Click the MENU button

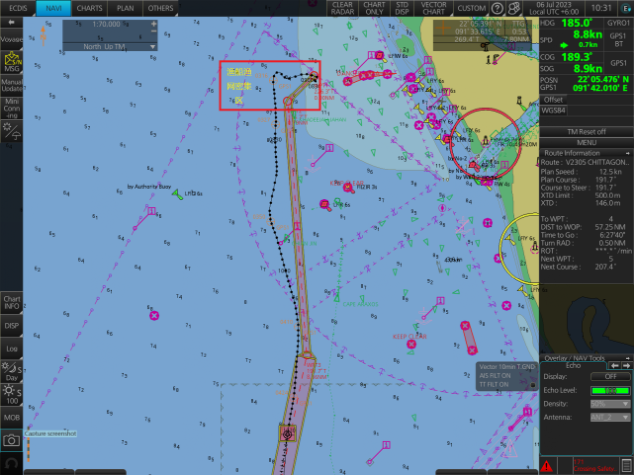pyautogui.click(x=585, y=142)
